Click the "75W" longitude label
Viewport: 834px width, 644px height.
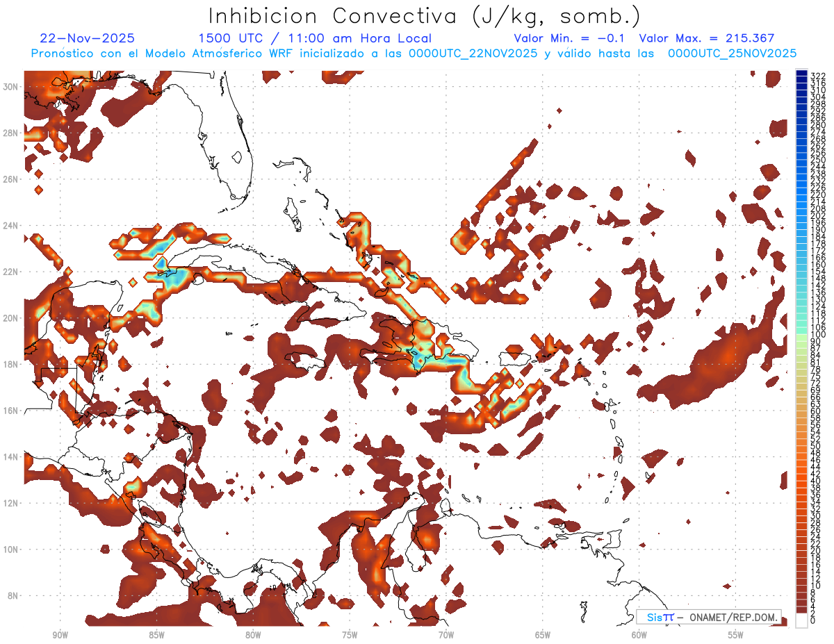(x=350, y=635)
